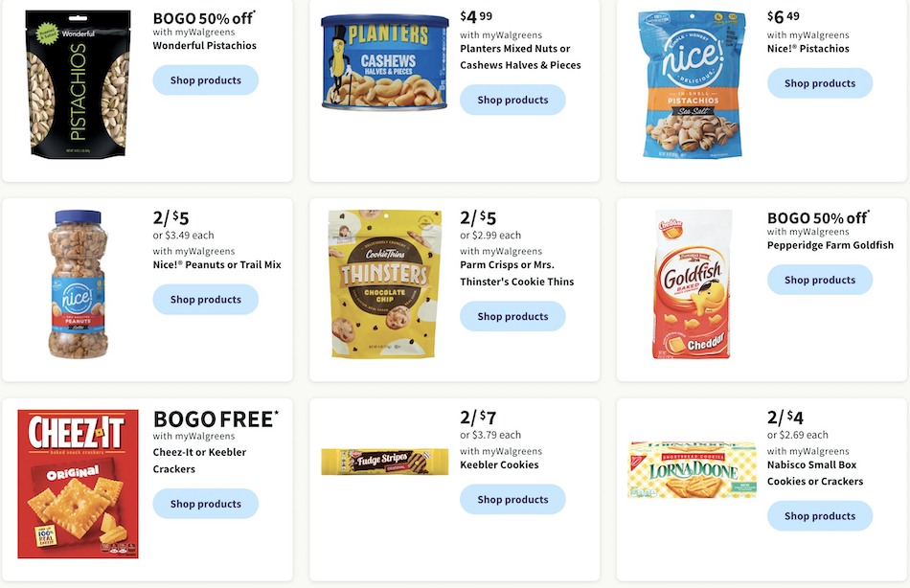Click the Wonderful Pistachios product title
Image resolution: width=910 pixels, height=588 pixels.
coord(204,45)
